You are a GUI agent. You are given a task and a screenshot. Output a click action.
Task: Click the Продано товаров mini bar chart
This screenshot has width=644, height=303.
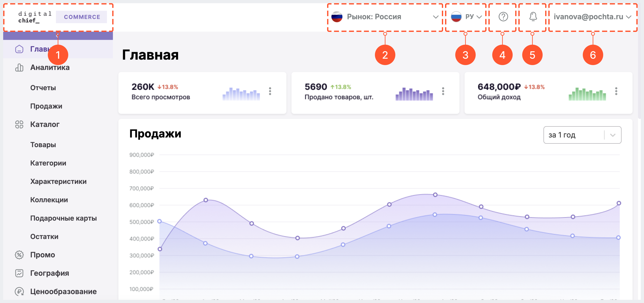[414, 94]
